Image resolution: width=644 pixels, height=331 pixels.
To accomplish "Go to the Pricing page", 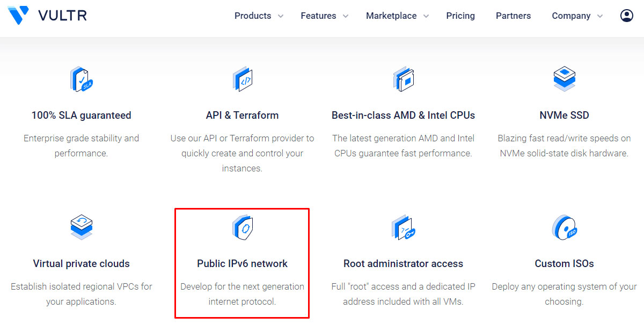I will 460,16.
